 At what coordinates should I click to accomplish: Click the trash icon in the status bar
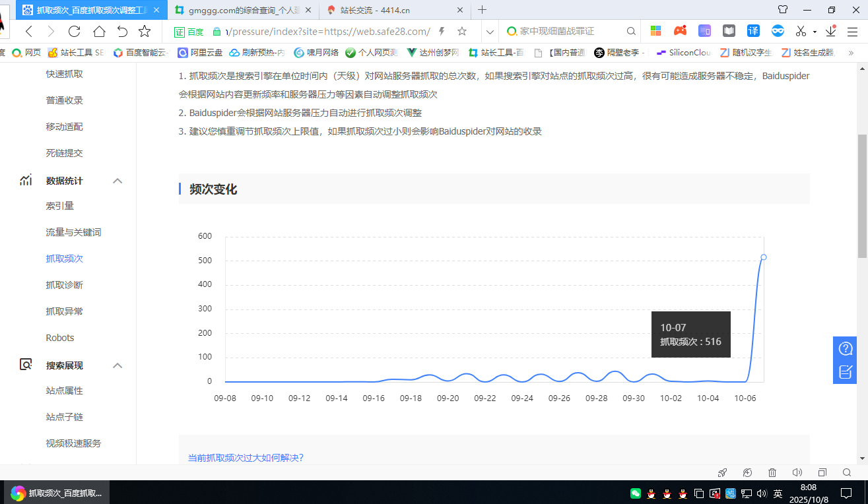point(772,472)
